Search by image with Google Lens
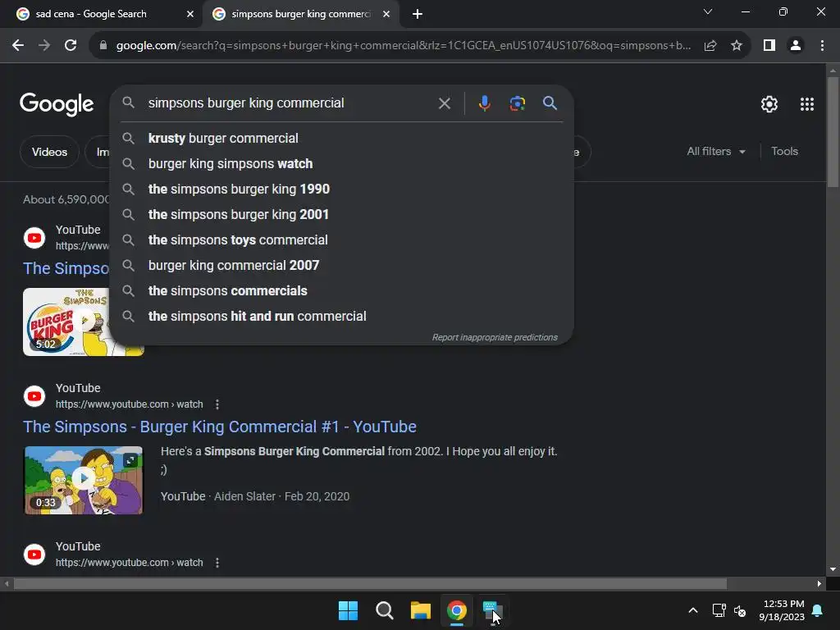The image size is (840, 630). click(517, 103)
